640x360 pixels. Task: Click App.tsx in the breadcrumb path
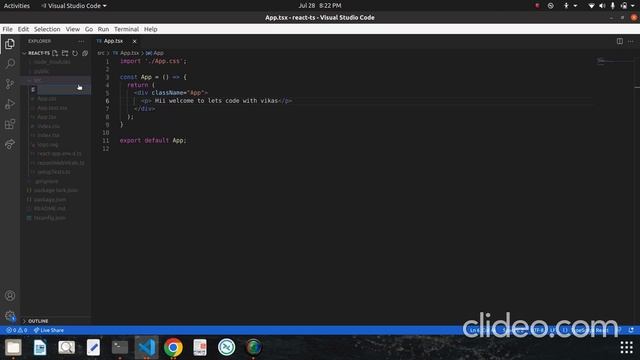click(129, 53)
